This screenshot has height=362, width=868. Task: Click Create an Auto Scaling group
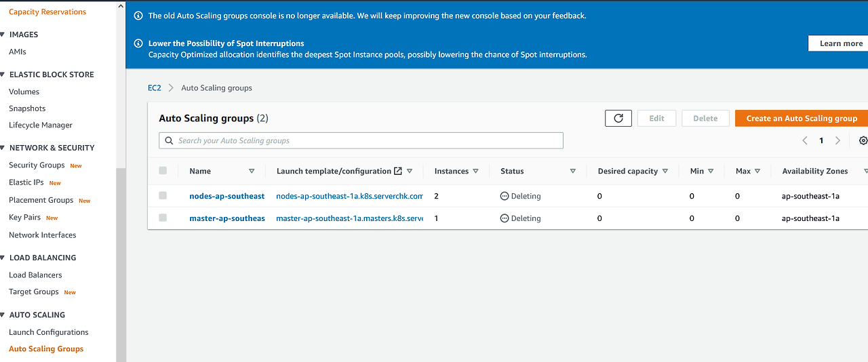(802, 118)
